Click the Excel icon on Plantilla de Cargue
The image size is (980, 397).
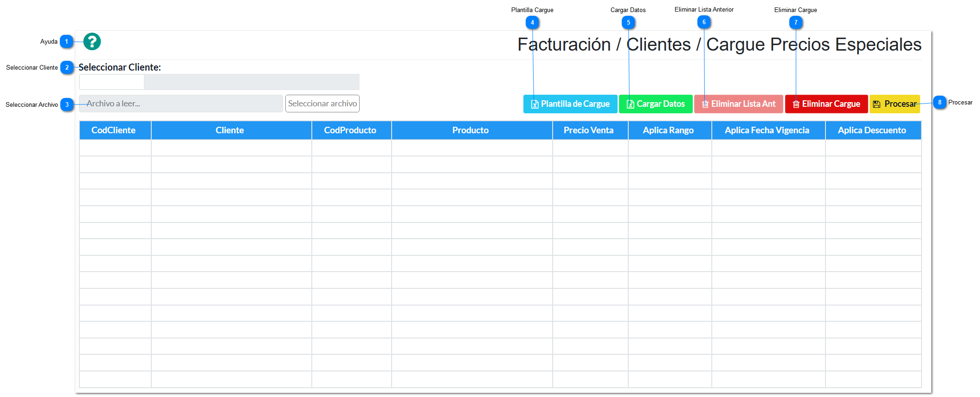pyautogui.click(x=535, y=104)
